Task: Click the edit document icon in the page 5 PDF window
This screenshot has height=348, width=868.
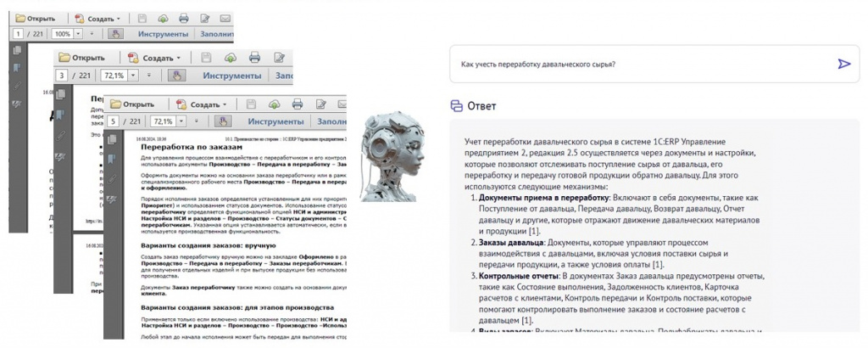Action: 321,104
